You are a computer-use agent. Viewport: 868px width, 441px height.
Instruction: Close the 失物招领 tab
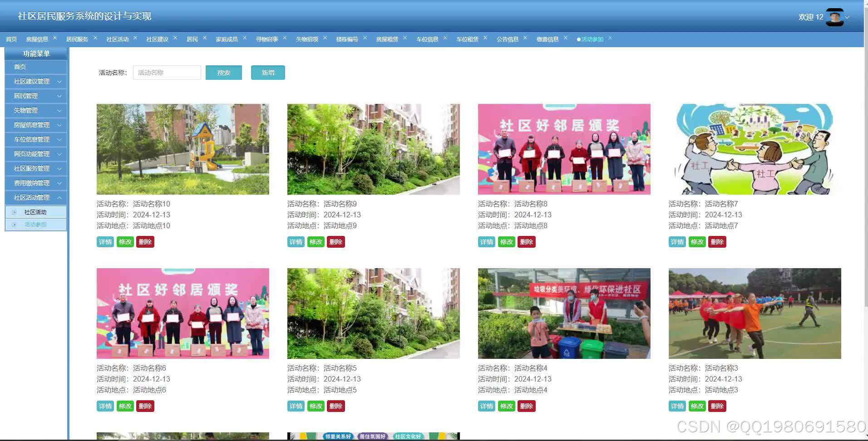(x=325, y=38)
